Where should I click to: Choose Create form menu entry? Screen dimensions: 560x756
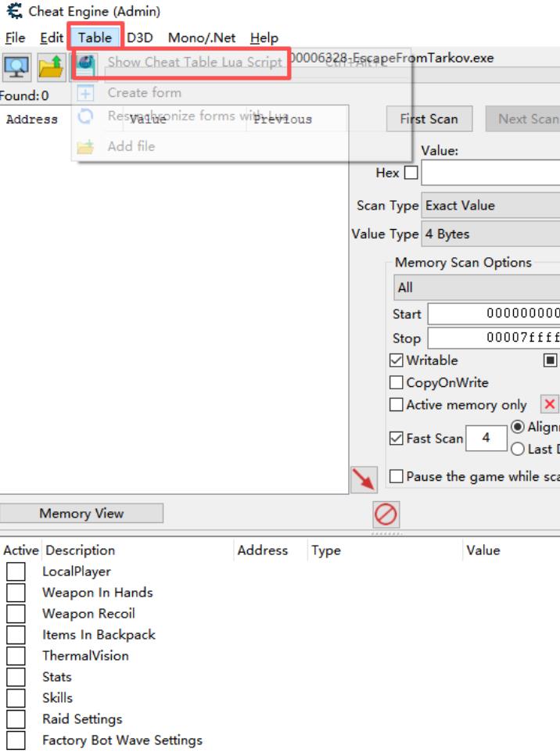(144, 92)
